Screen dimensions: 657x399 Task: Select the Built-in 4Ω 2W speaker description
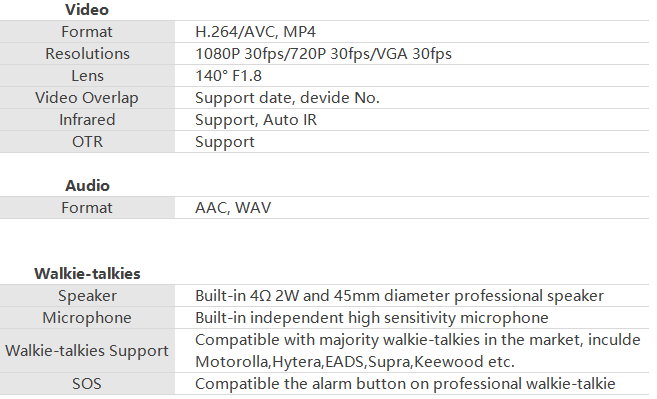(399, 296)
